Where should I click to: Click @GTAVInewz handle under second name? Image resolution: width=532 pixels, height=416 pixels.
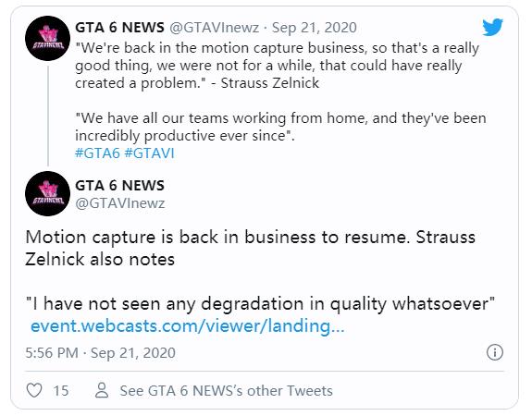[120, 203]
